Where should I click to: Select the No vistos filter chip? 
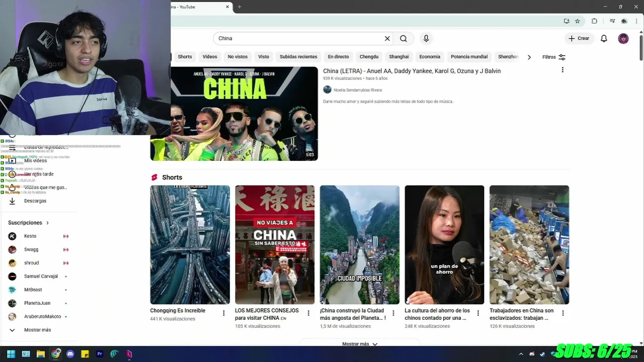[x=237, y=57]
